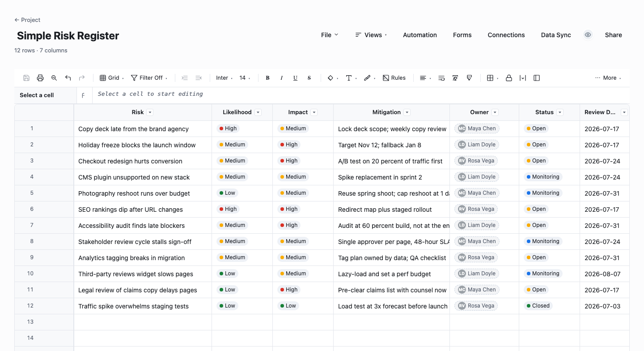Open the Mitigation column dropdown arrow
This screenshot has width=644, height=351.
407,112
